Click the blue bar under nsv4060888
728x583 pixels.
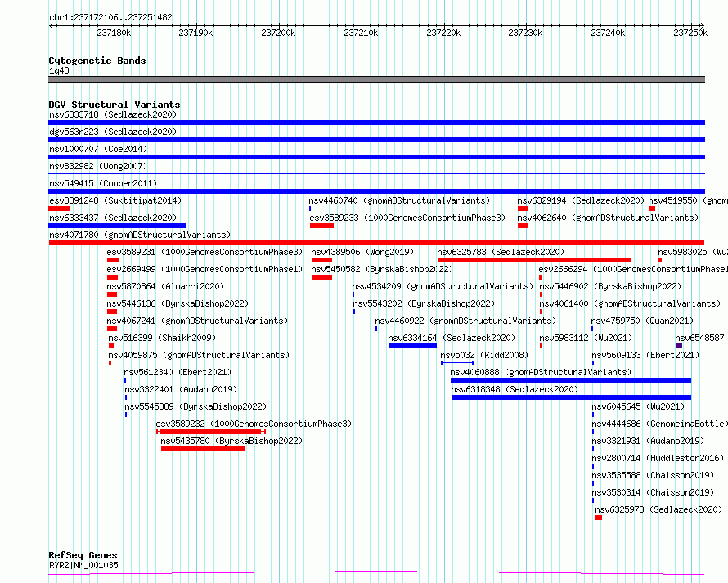click(571, 380)
